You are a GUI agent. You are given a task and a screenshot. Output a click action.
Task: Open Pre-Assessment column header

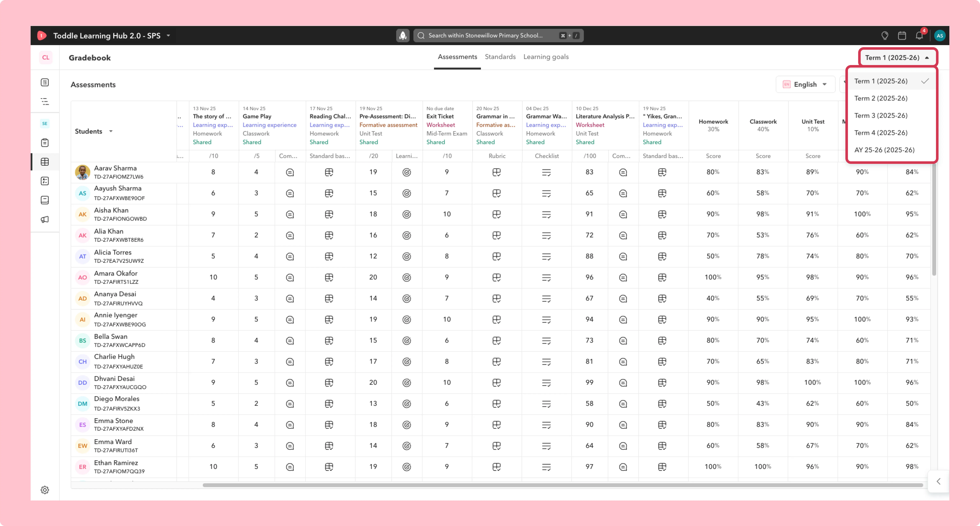pos(389,125)
